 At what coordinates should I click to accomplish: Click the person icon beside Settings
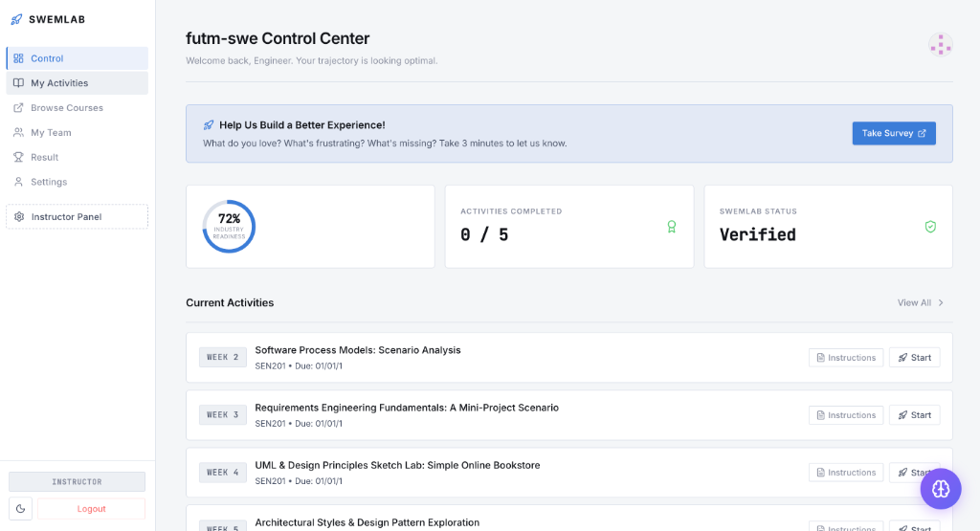point(19,182)
